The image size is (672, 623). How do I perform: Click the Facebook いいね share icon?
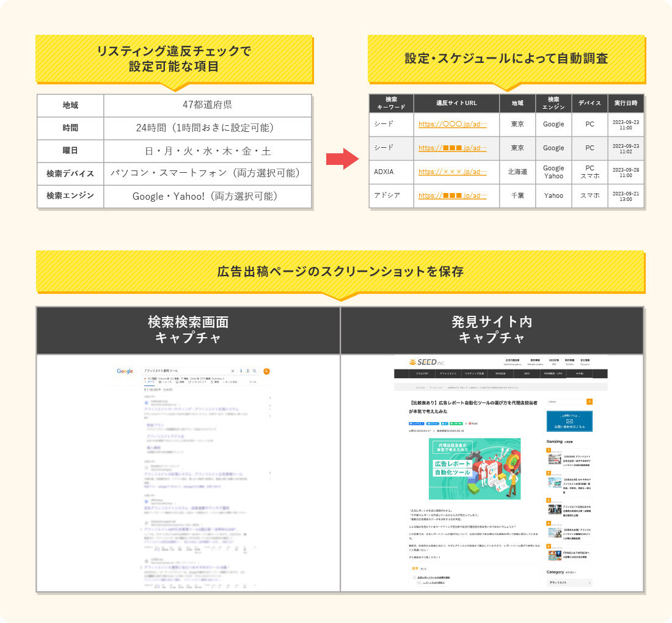[x=415, y=424]
